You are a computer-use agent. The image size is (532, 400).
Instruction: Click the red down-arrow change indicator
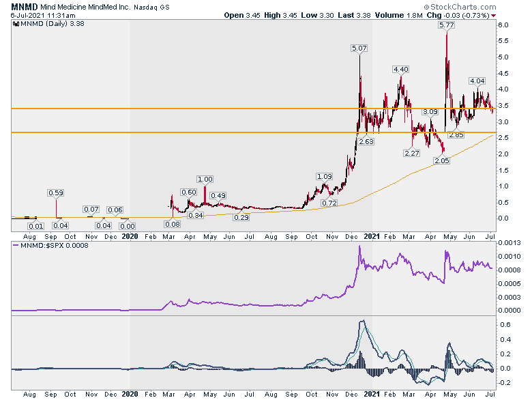pos(493,16)
